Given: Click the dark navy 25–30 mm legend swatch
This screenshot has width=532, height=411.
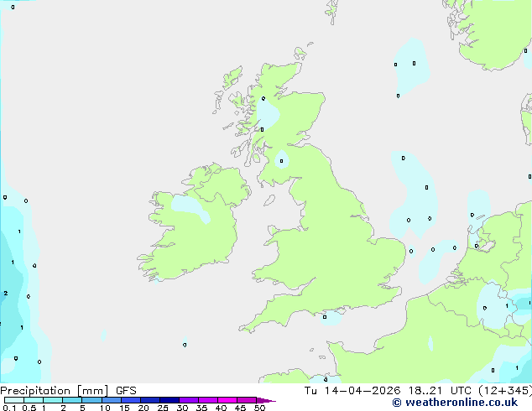Looking at the screenshot, I should (x=170, y=400).
